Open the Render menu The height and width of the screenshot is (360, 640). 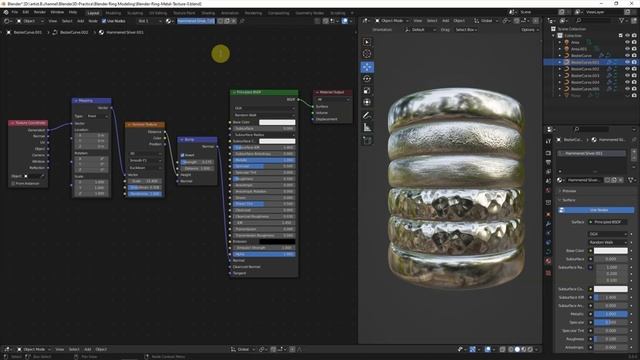point(40,12)
